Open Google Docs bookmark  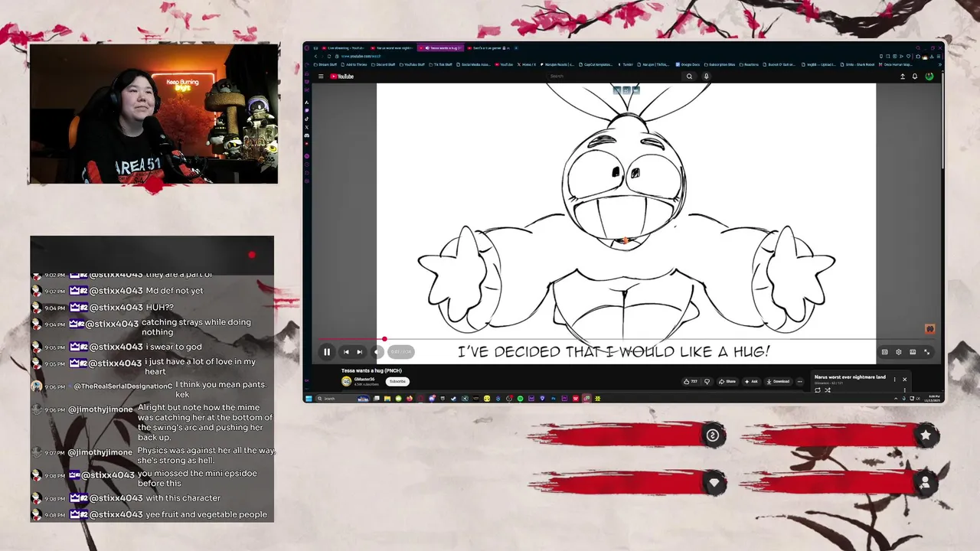pos(688,65)
